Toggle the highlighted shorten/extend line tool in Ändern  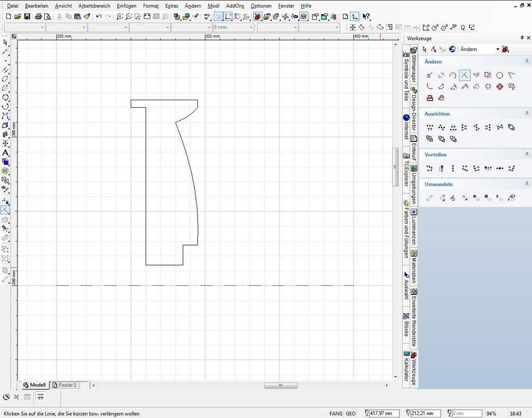464,75
